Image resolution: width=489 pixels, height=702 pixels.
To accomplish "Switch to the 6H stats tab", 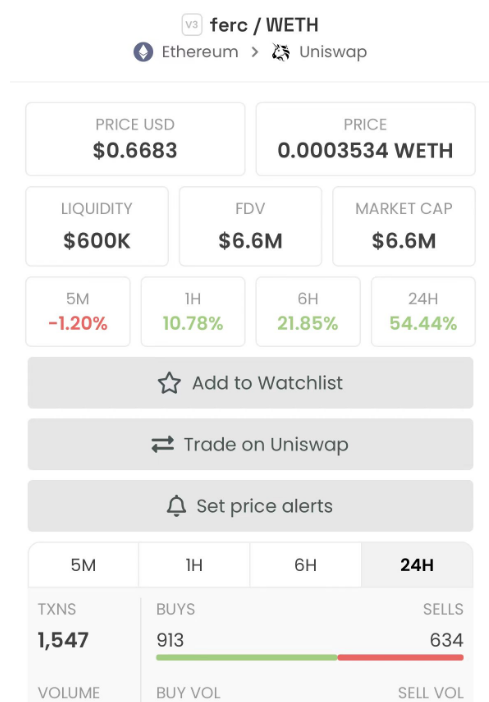I will pos(305,565).
